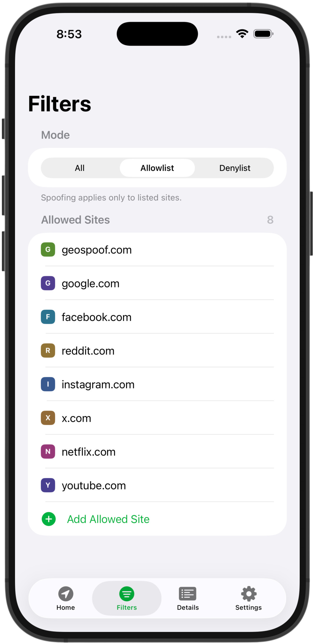Image resolution: width=315 pixels, height=644 pixels.
Task: Tap the N icon beside netflix.com
Action: pos(48,452)
